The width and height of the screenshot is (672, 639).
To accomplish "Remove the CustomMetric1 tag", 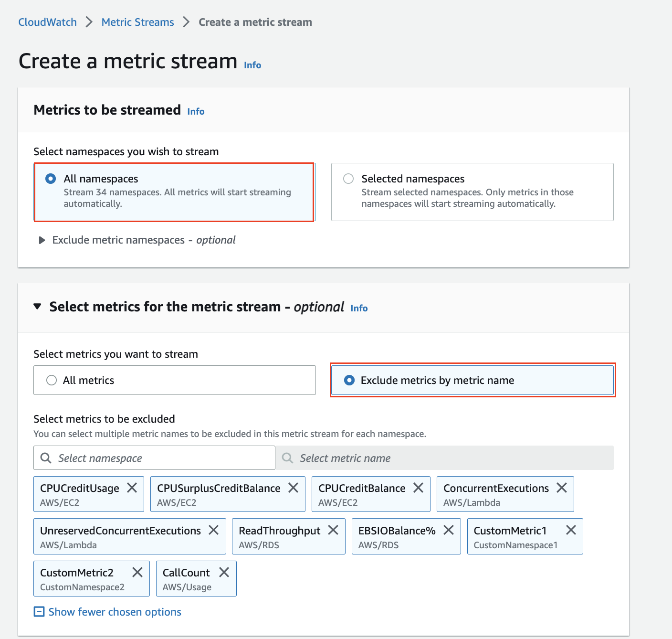I will pyautogui.click(x=571, y=530).
